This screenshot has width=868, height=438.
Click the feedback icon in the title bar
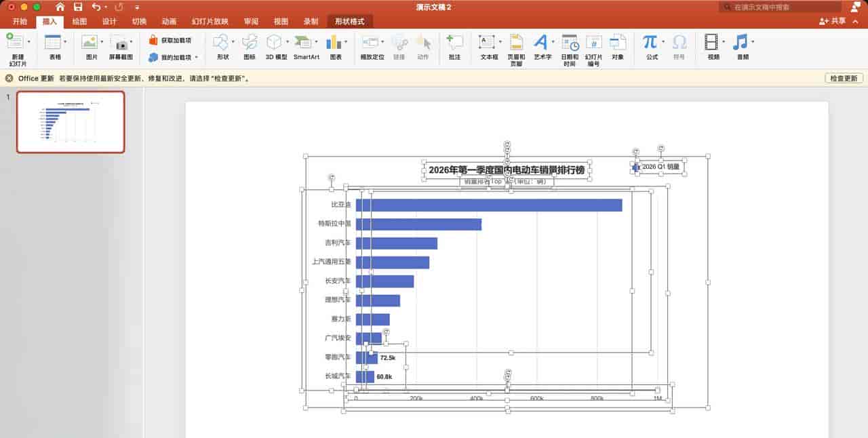[855, 7]
